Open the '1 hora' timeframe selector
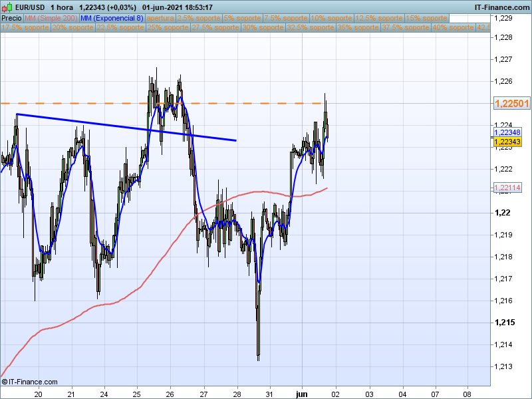 (60, 6)
